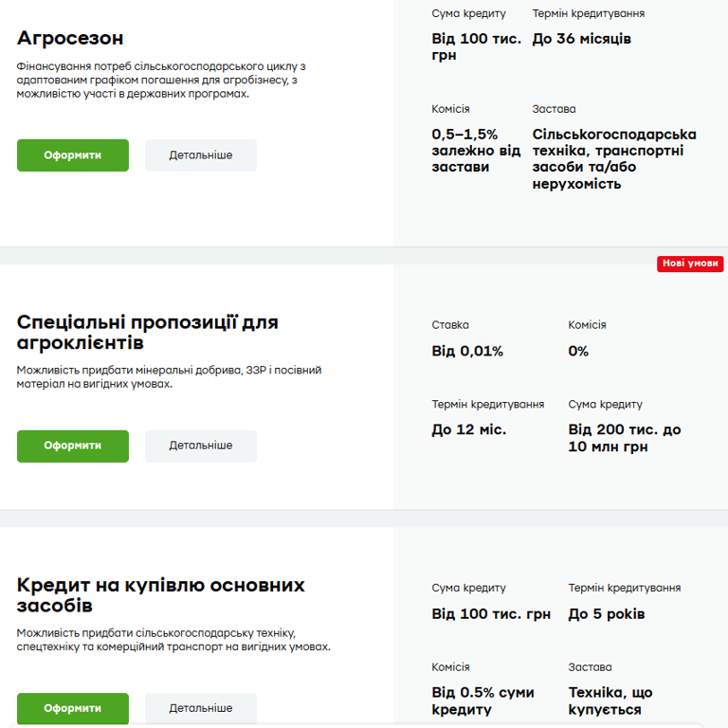Click Оформити button for Агросезон
The width and height of the screenshot is (728, 728).
pos(73,155)
